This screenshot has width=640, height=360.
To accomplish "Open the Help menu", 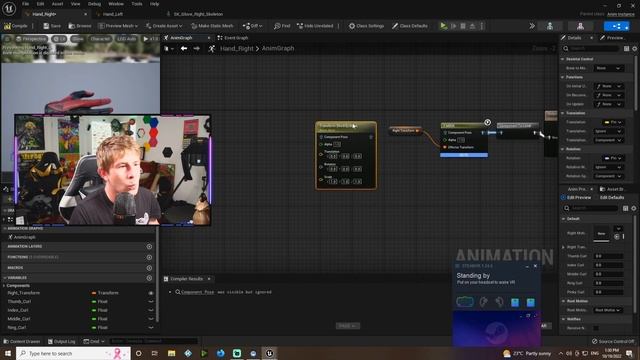I will click(154, 4).
